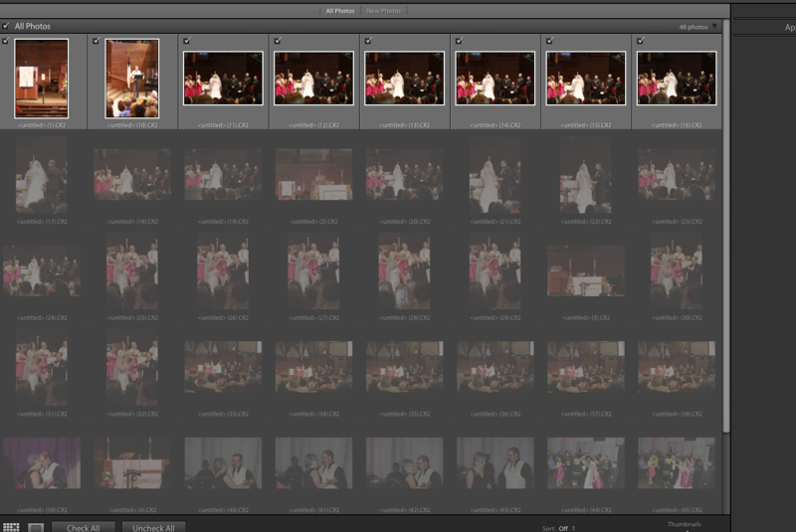Uncheck the untitled (1).CR2 photo checkbox

click(6, 41)
